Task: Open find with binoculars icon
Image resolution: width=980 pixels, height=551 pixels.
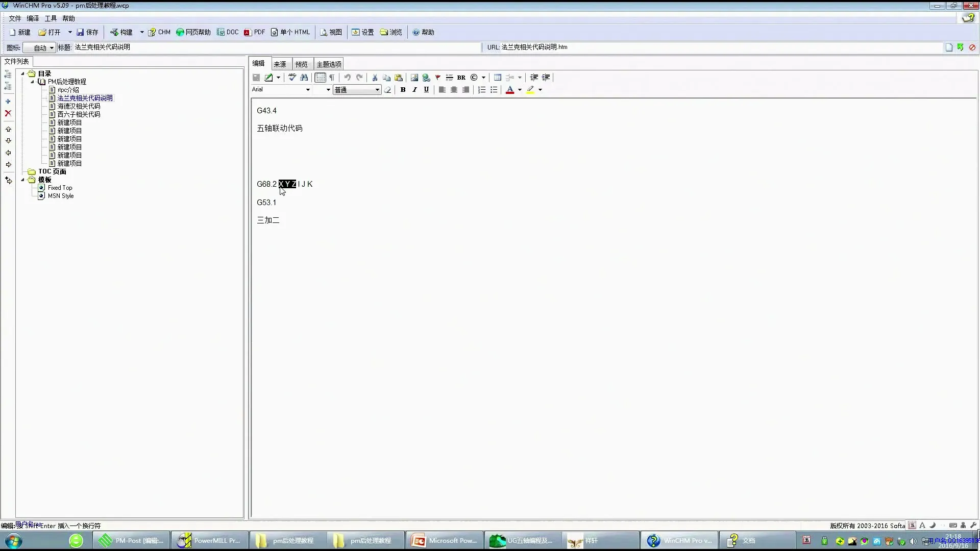Action: click(304, 78)
